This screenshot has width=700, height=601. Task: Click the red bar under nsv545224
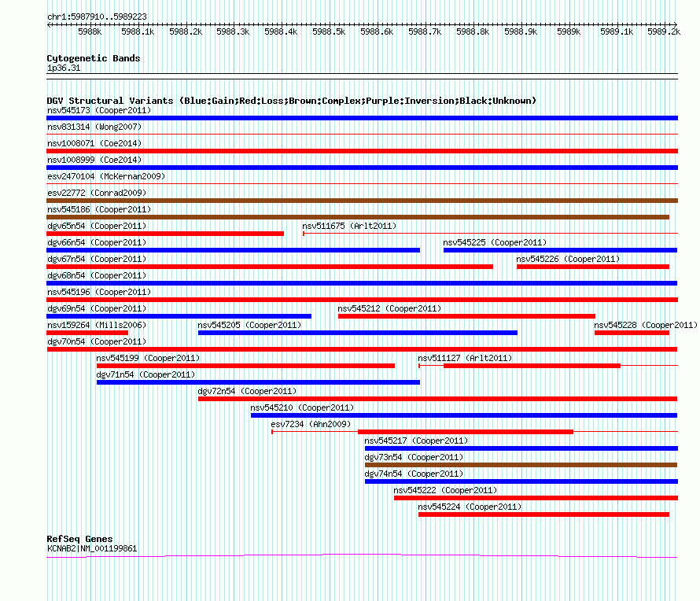tap(543, 514)
